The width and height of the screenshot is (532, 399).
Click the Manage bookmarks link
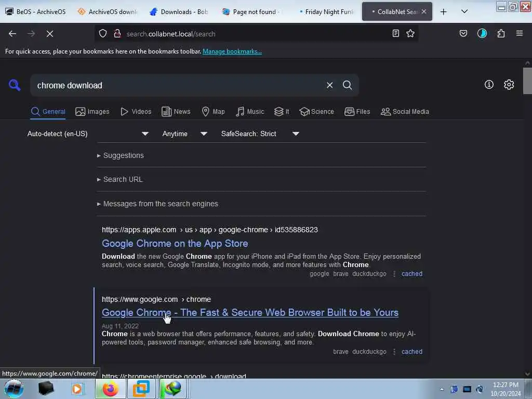coord(232,51)
